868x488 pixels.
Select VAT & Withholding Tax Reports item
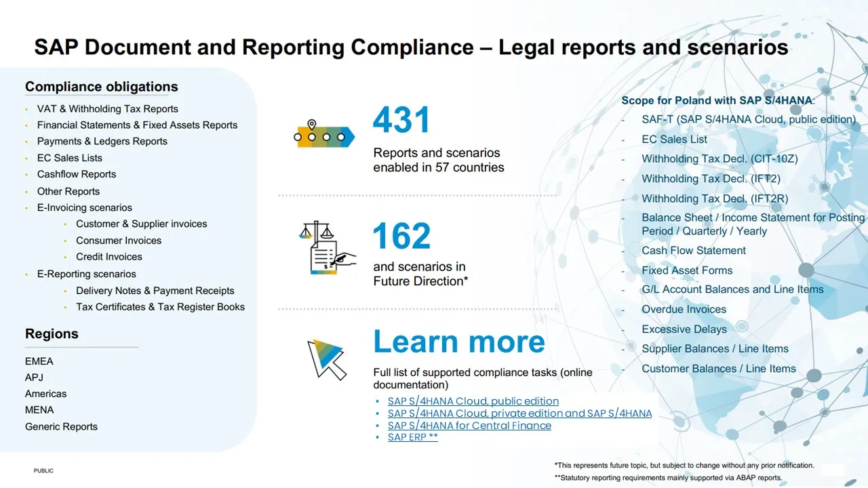pyautogui.click(x=107, y=109)
